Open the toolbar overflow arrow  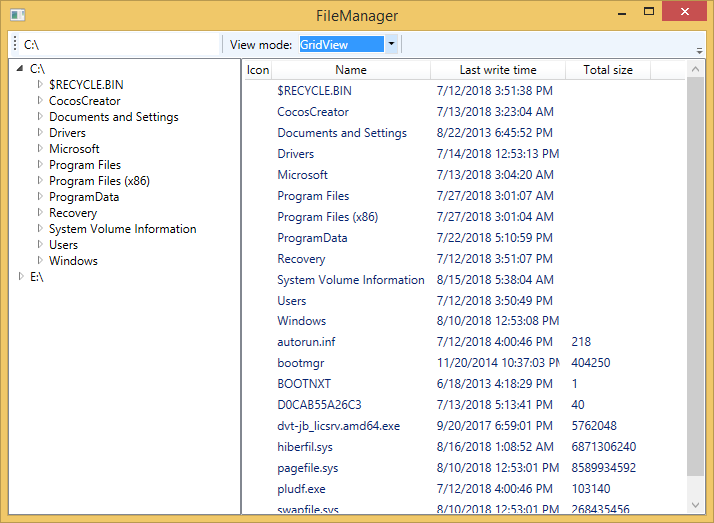pyautogui.click(x=699, y=51)
